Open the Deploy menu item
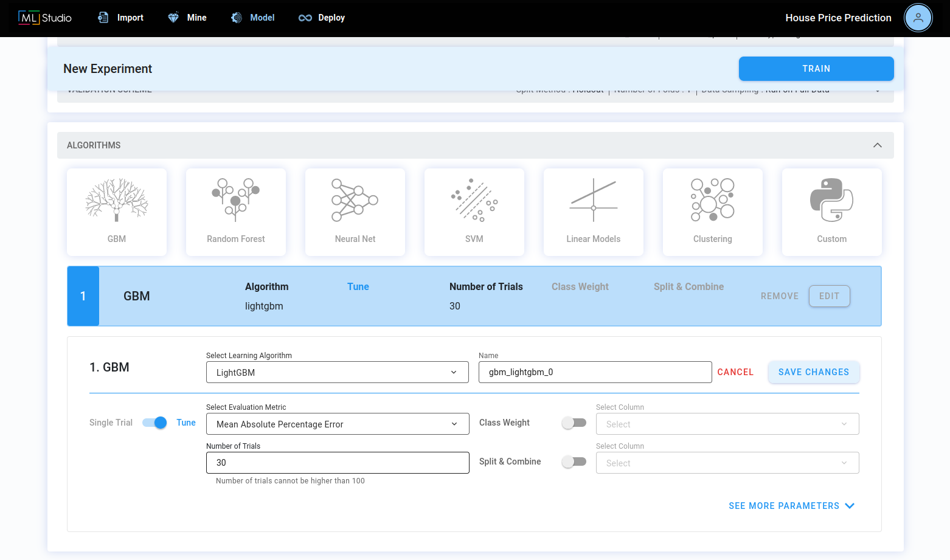 (322, 18)
